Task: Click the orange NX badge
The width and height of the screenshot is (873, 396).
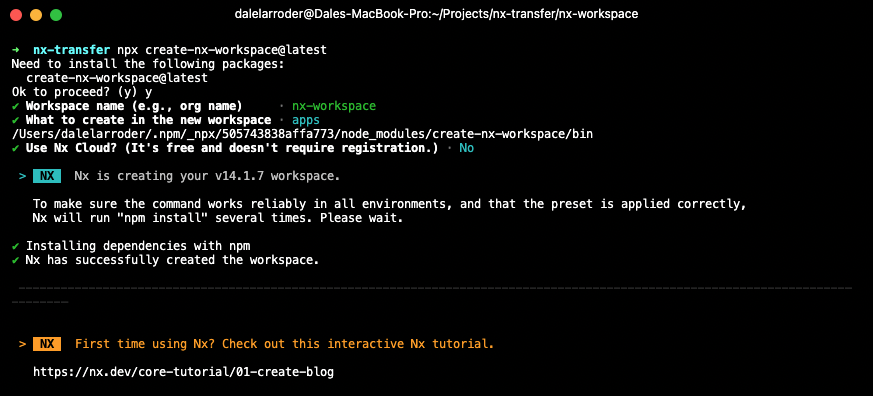Action: [x=47, y=344]
